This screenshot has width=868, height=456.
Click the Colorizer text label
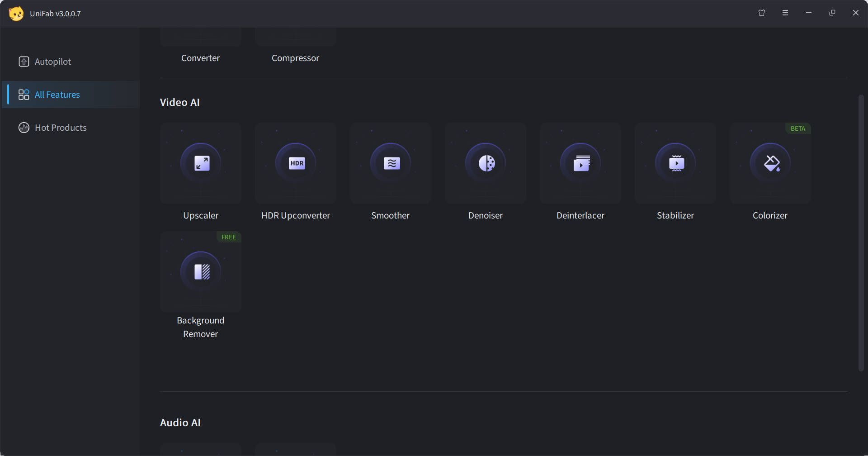point(770,215)
